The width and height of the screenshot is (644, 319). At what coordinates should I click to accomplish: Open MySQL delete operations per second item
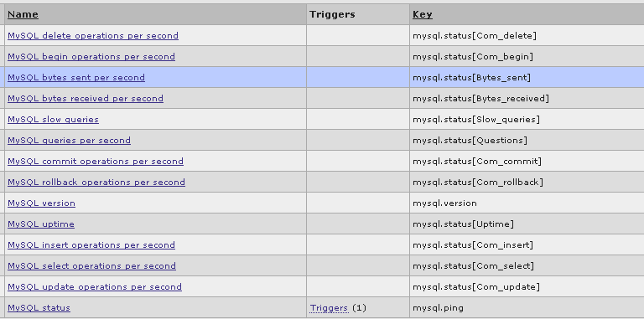point(93,36)
